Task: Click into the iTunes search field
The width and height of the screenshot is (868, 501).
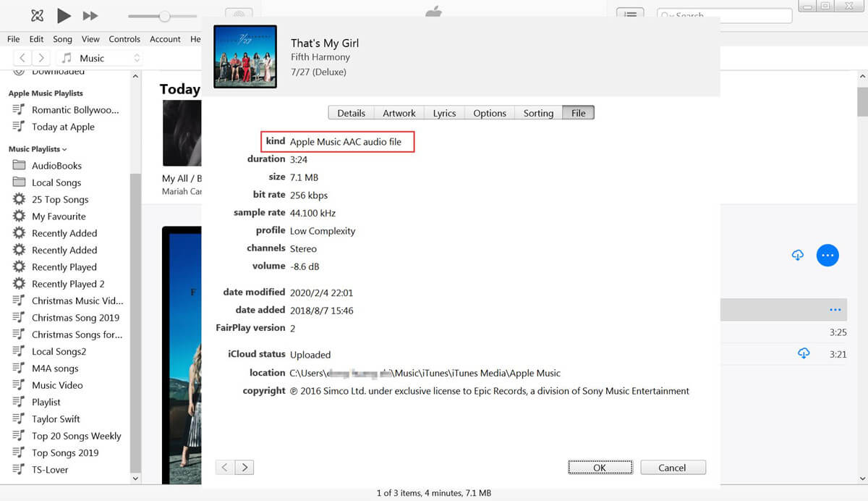Action: click(724, 15)
